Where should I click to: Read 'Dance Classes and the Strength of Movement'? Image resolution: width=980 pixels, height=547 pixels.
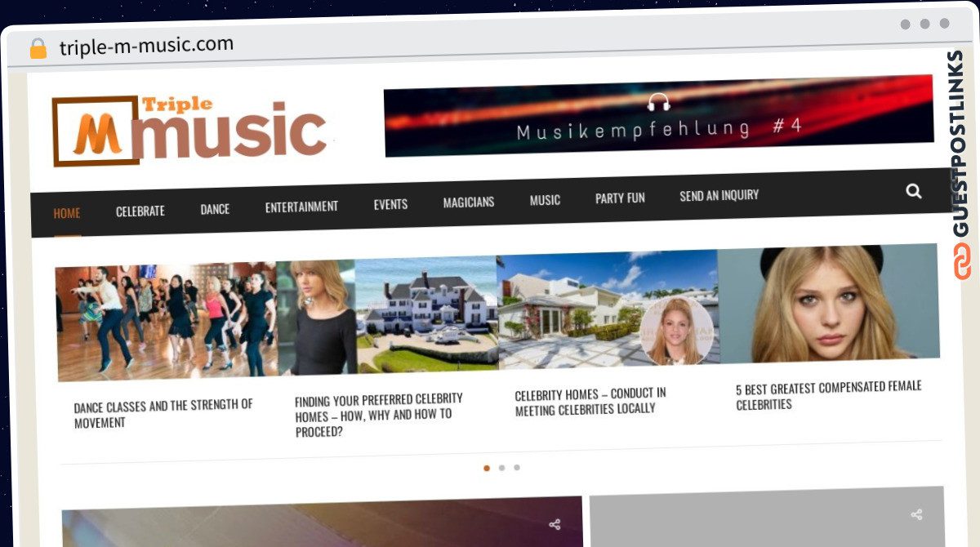click(163, 414)
